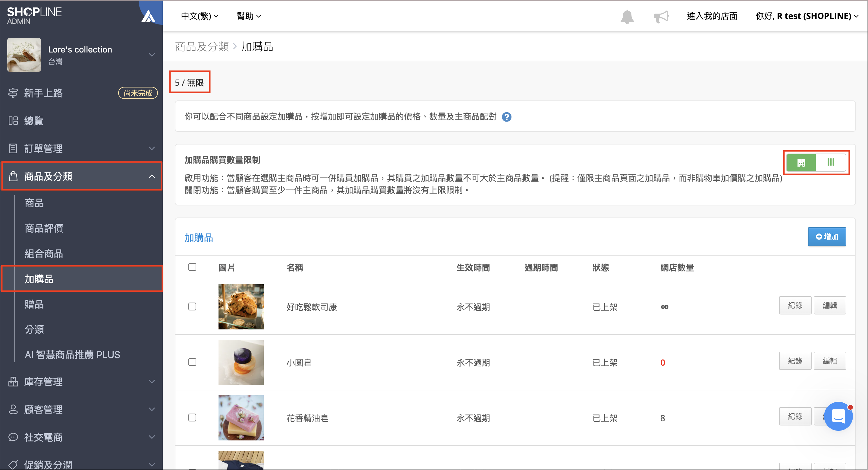The image size is (868, 470).
Task: Open AI 智慧商品推薦 PLUS item
Action: click(72, 355)
